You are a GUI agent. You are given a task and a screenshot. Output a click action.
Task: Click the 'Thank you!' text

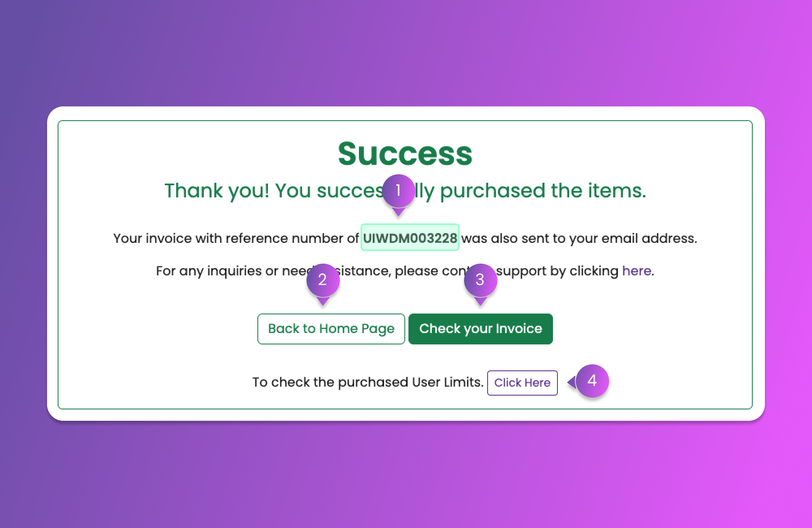[217, 191]
